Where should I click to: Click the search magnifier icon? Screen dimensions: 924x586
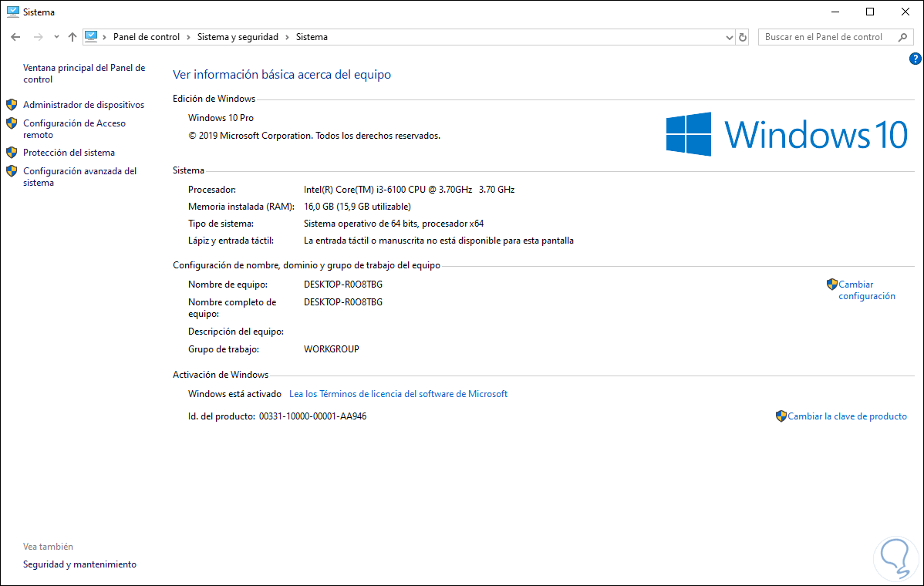point(902,37)
